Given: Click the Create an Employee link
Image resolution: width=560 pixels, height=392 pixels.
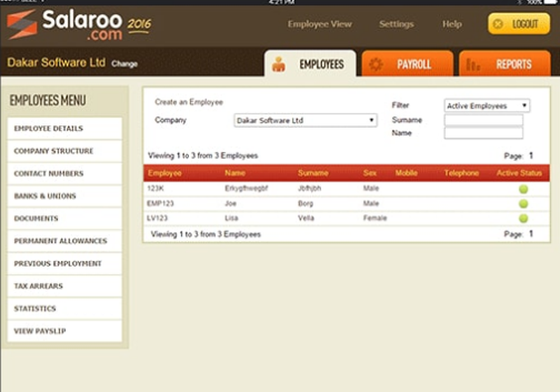Looking at the screenshot, I should (x=190, y=102).
